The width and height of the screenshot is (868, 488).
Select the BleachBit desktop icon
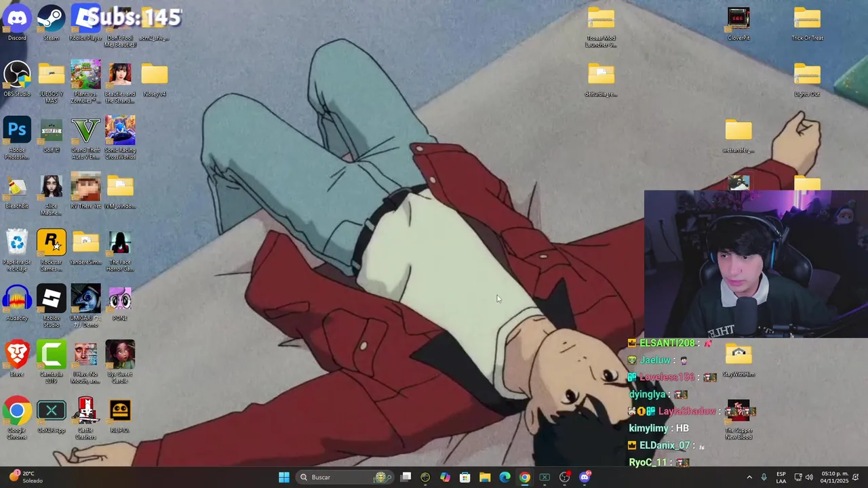click(x=17, y=191)
